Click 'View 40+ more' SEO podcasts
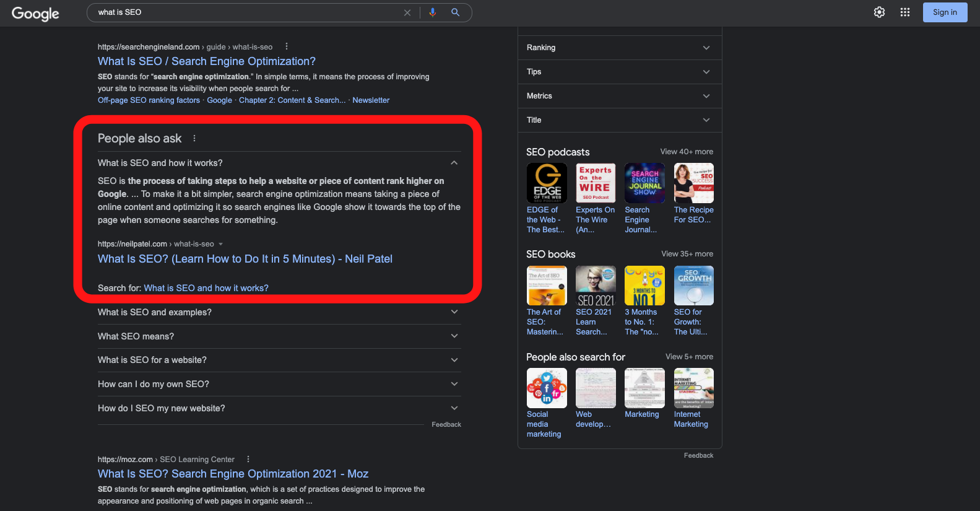 [687, 152]
